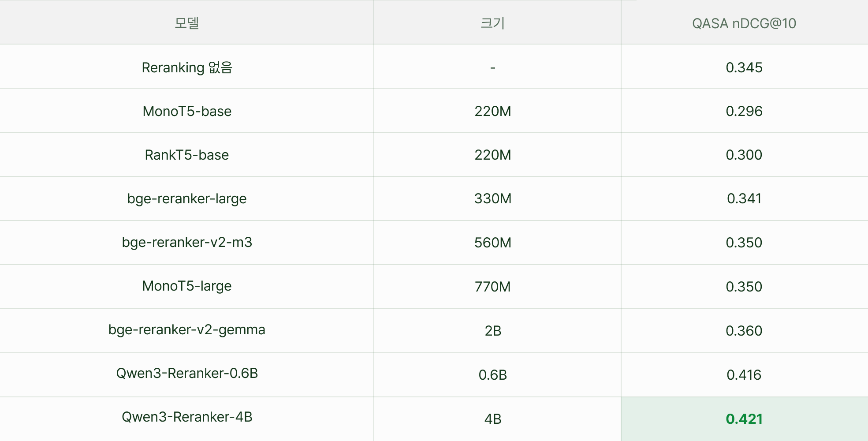Select the 330M size cell
Viewport: 868px width, 441px height.
(x=493, y=198)
